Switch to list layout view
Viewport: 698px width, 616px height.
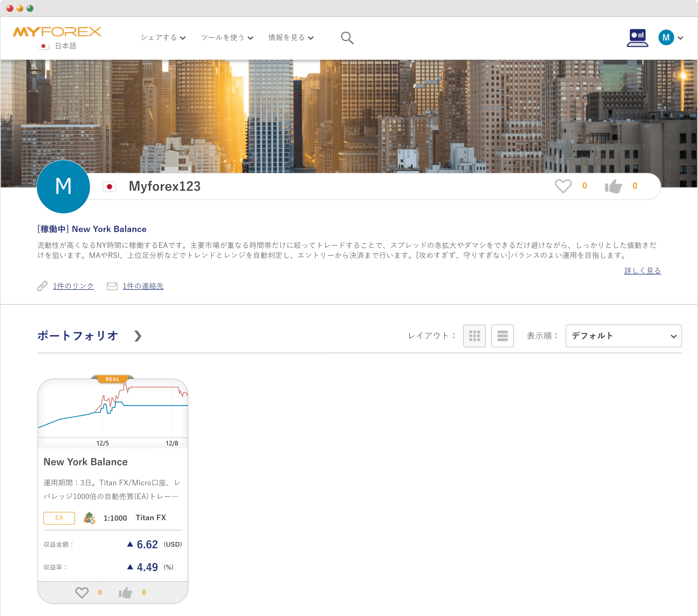tap(502, 336)
